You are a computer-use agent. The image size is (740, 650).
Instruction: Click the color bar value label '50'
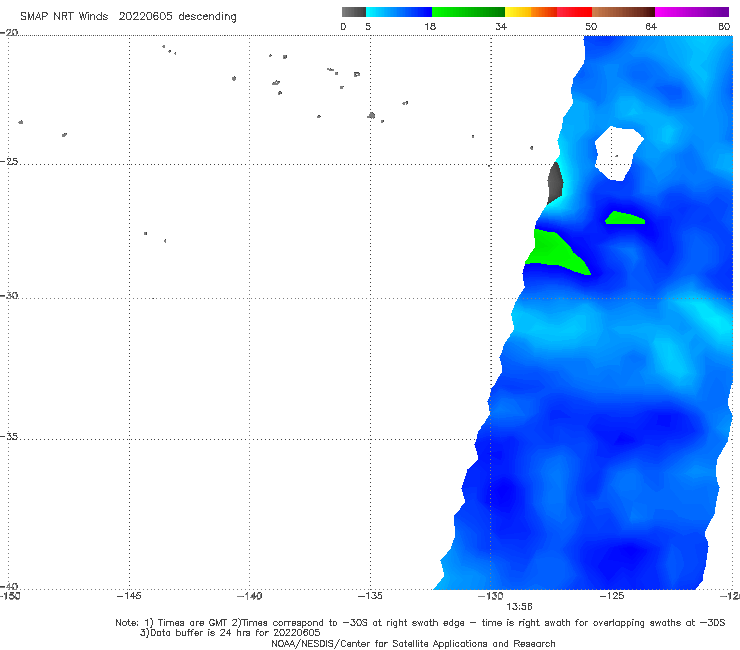point(591,26)
